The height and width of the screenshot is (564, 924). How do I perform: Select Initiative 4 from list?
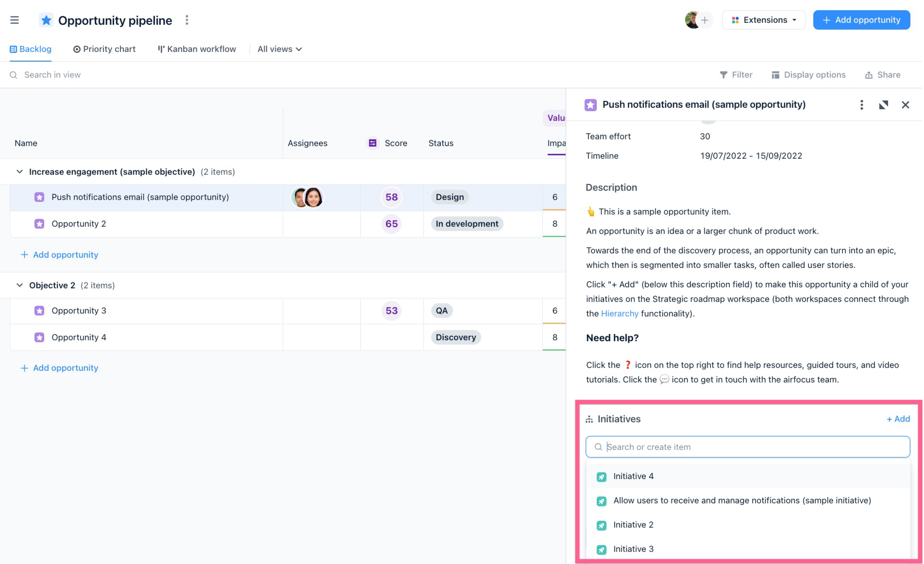pyautogui.click(x=748, y=476)
